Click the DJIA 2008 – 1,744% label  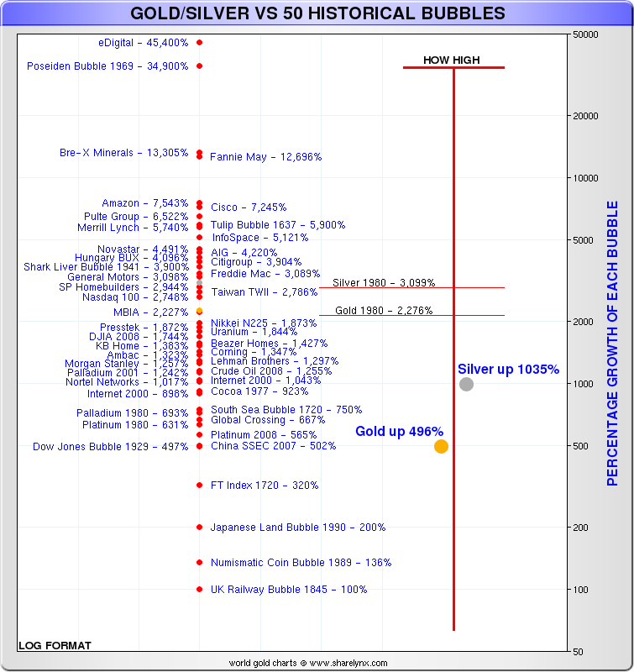[x=139, y=337]
